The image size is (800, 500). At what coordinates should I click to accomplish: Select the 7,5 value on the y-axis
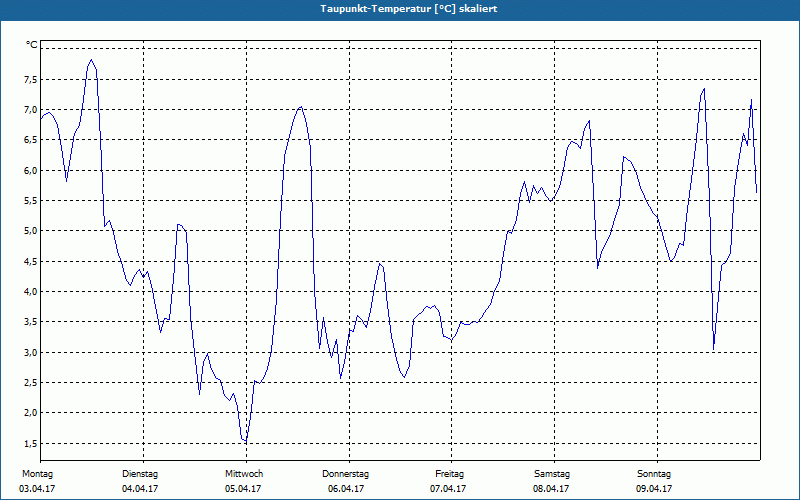(x=29, y=80)
